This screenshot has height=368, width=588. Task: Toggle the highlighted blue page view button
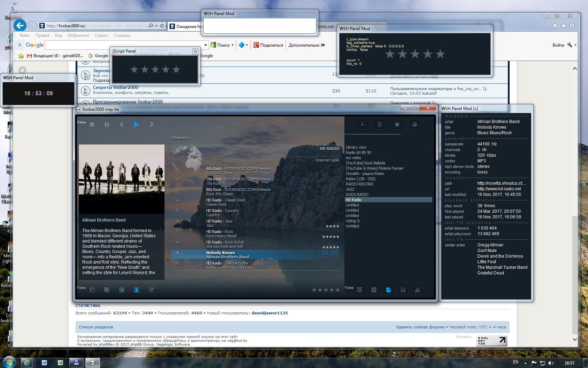[388, 290]
